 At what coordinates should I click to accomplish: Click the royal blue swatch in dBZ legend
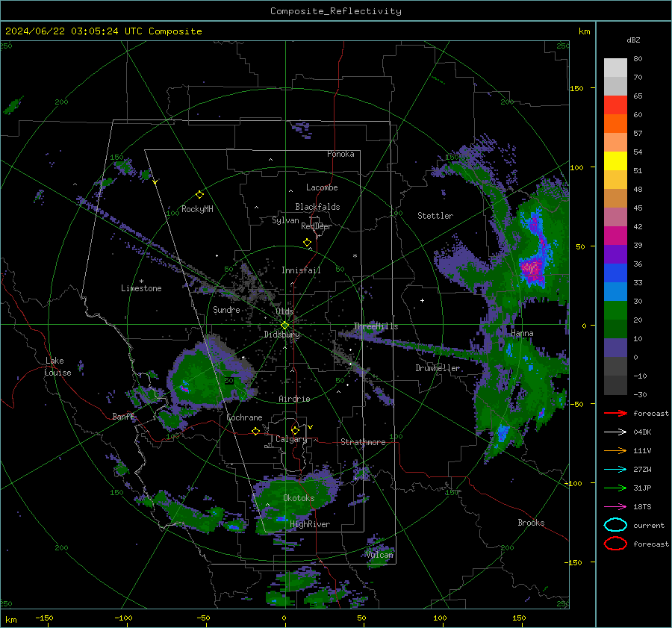[615, 273]
